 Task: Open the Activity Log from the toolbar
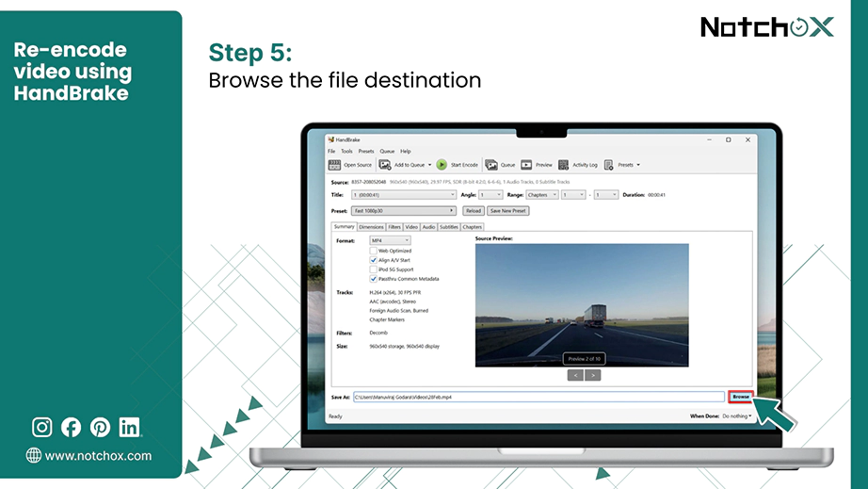point(578,165)
